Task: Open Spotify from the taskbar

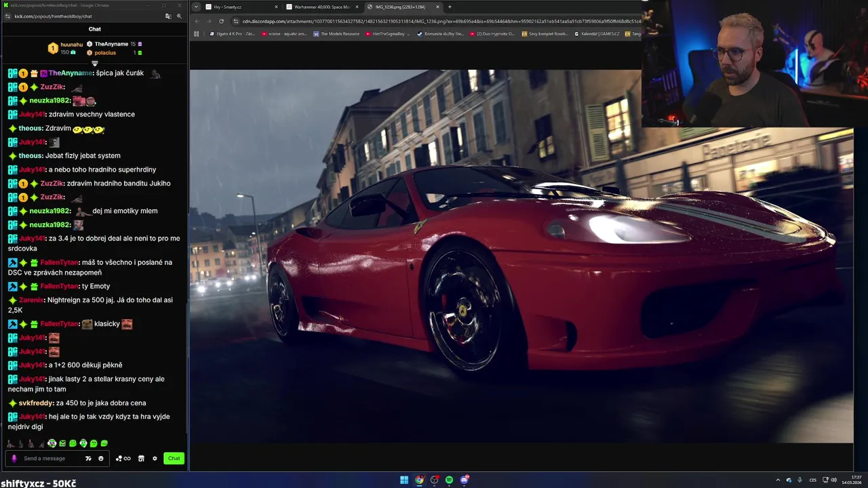Action: (x=449, y=480)
